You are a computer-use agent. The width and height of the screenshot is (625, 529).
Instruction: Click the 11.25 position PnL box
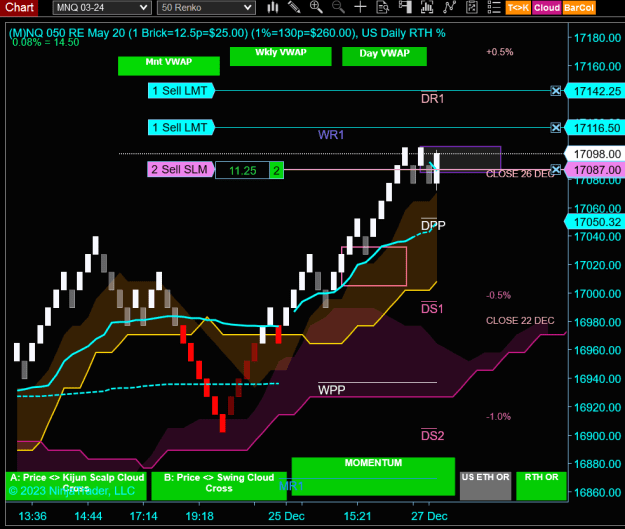[x=242, y=171]
